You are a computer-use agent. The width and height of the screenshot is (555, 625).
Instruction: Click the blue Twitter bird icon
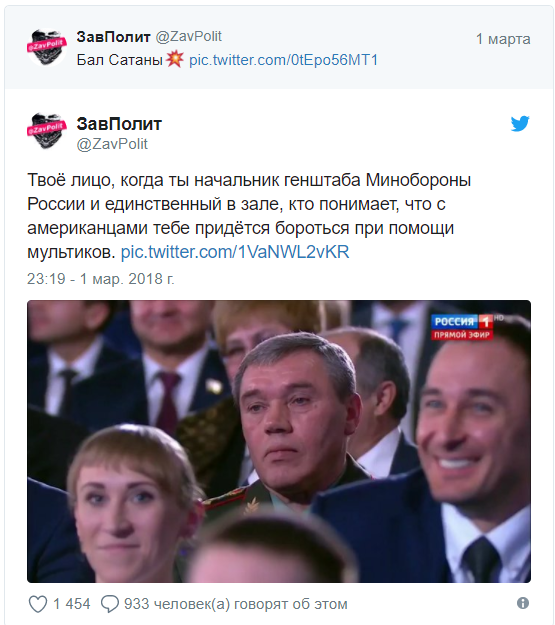(x=520, y=124)
